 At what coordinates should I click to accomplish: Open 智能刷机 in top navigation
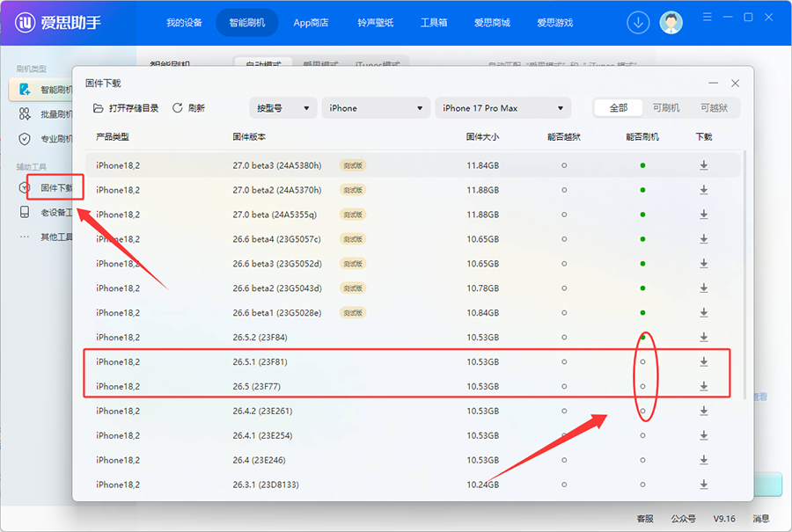[247, 23]
